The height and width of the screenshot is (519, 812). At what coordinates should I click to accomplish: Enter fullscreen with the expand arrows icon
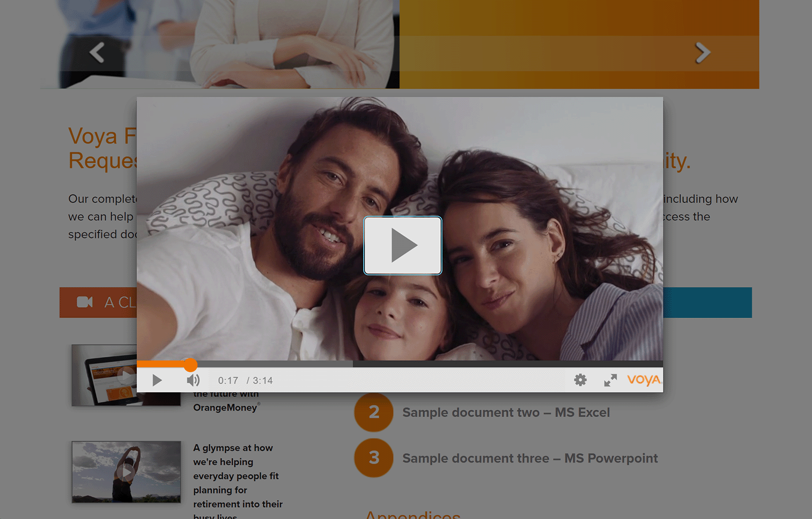[610, 380]
